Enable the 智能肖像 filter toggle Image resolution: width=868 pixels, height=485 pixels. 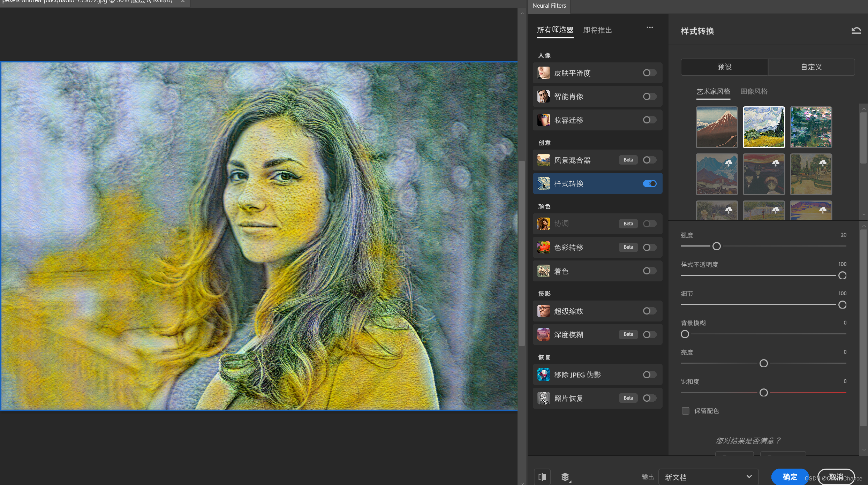(x=649, y=96)
